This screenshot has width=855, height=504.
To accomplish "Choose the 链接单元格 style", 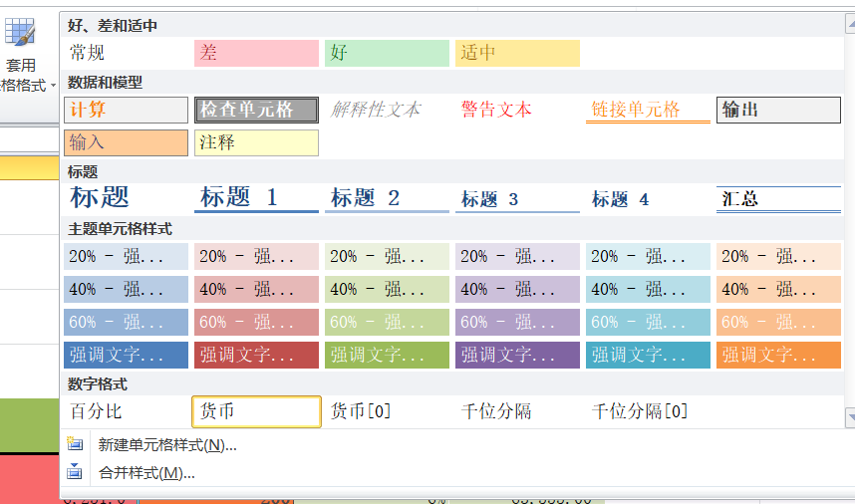I will point(648,110).
